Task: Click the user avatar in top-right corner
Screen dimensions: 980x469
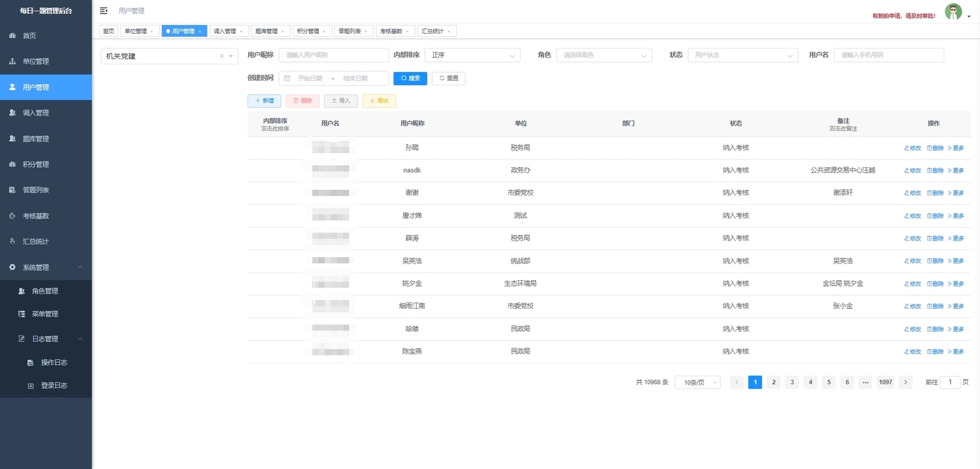Action: coord(953,11)
